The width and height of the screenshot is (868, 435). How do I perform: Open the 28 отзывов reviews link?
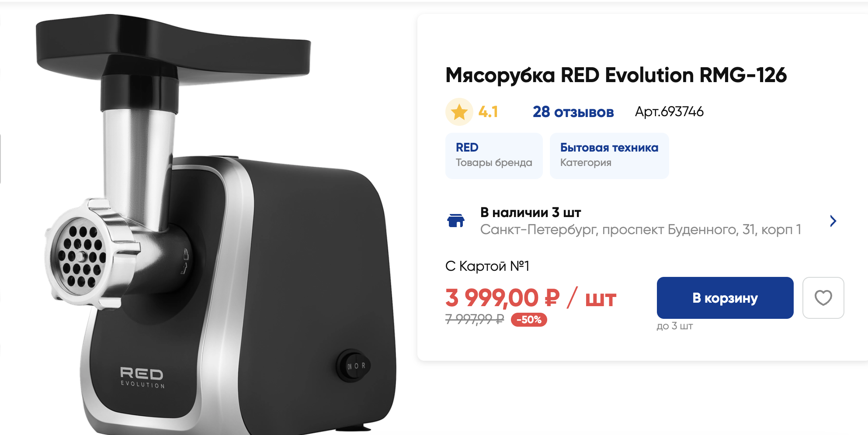pyautogui.click(x=573, y=112)
